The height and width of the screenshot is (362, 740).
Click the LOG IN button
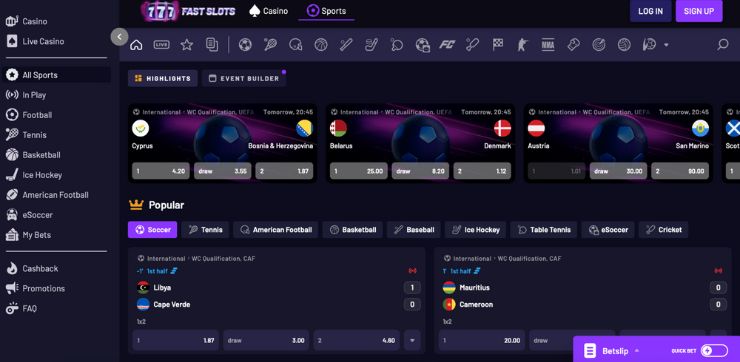(x=650, y=11)
